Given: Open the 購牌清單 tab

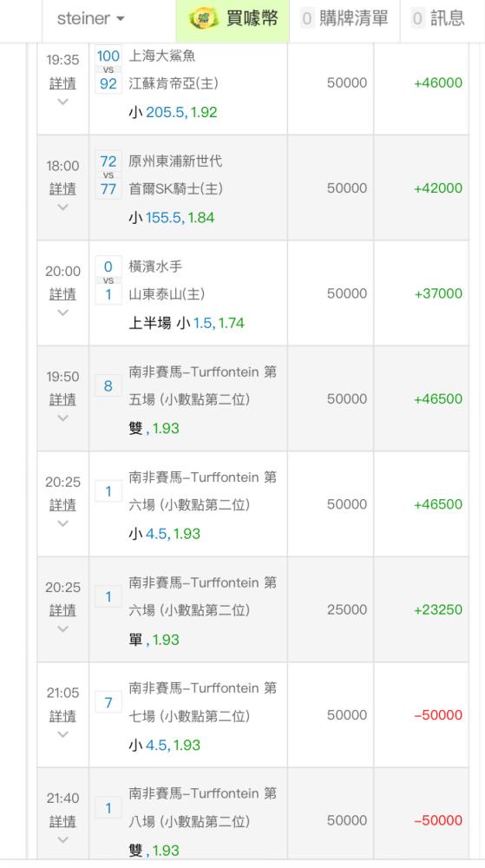Looking at the screenshot, I should coord(344,19).
